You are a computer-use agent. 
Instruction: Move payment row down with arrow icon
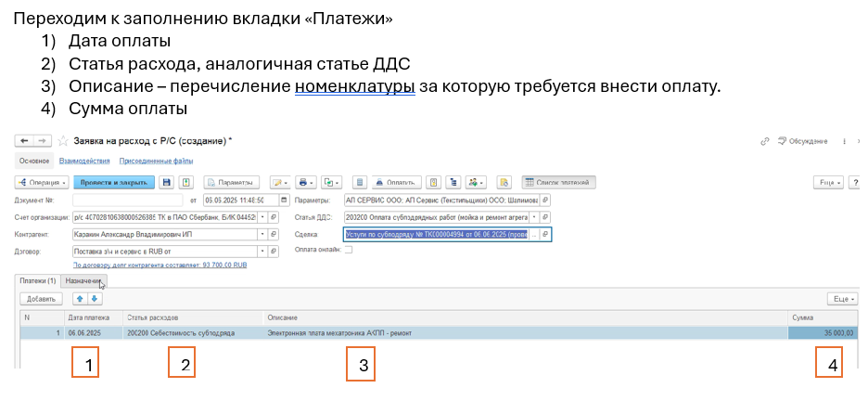point(94,299)
